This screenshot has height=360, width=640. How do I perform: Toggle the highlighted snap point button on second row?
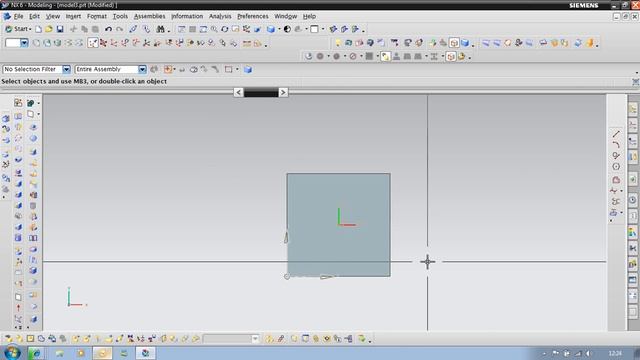click(x=93, y=43)
